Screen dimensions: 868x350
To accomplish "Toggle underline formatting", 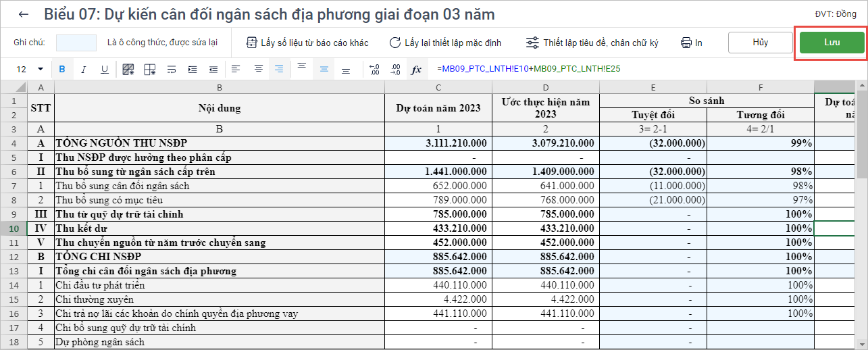I will click(x=105, y=69).
